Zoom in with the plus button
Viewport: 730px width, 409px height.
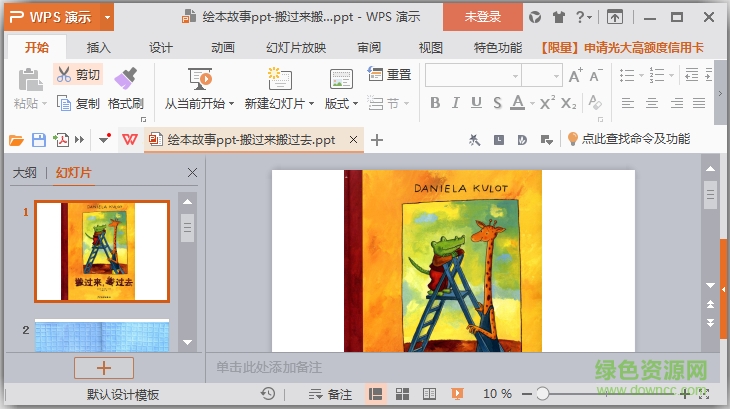coord(684,394)
